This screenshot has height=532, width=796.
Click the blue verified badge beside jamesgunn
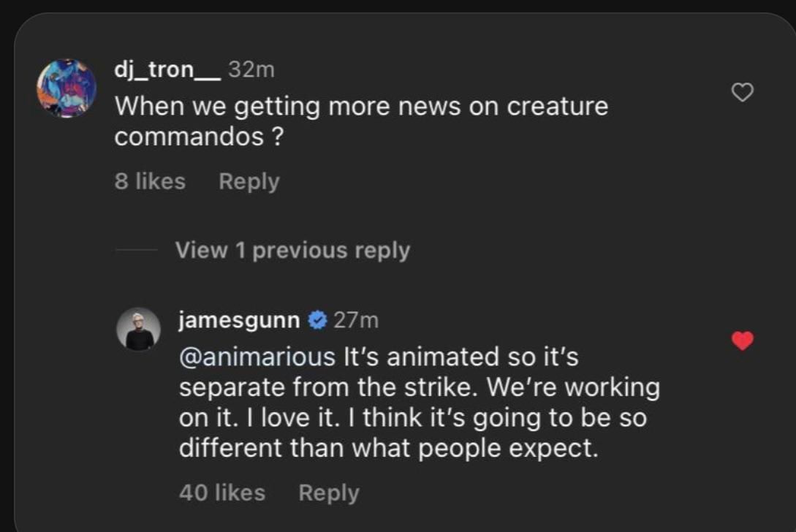point(316,321)
